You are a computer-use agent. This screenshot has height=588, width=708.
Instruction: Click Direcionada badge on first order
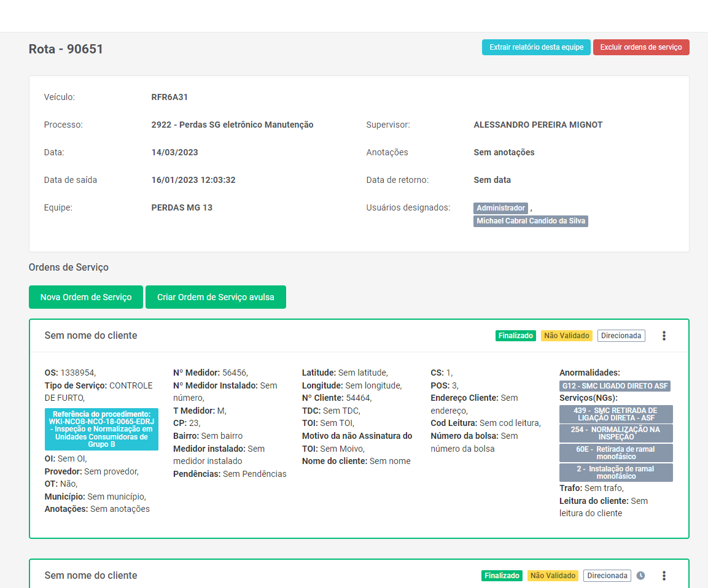coord(621,336)
